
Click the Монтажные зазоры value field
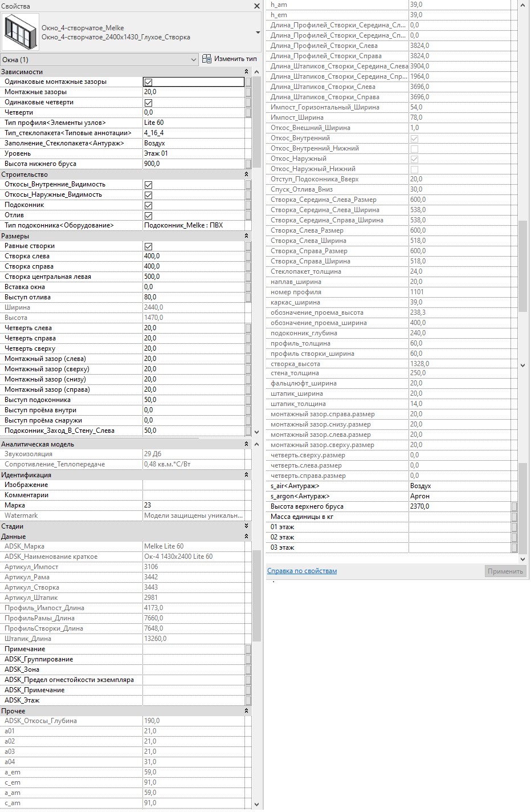[194, 92]
